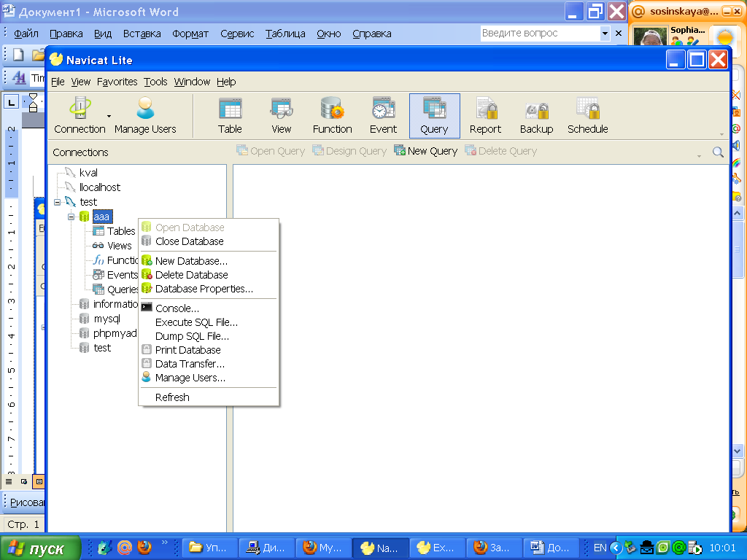Collapse the aaa database node
Image resolution: width=747 pixels, height=560 pixels.
71,217
